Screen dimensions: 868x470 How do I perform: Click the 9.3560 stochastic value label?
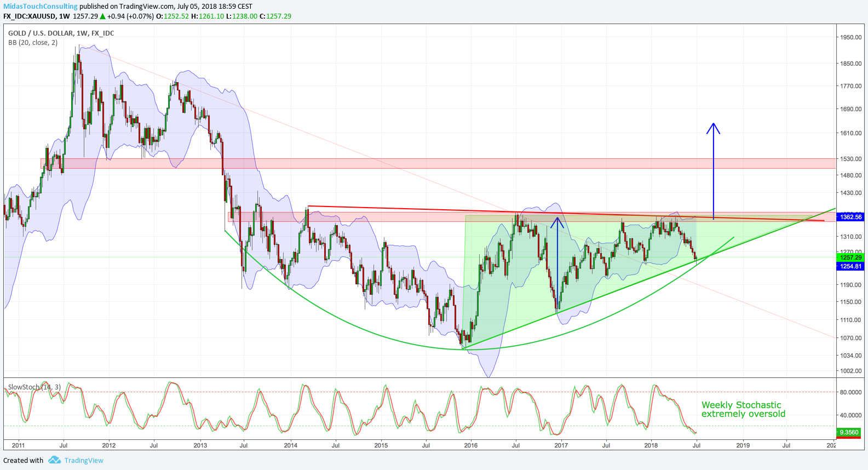tap(849, 432)
